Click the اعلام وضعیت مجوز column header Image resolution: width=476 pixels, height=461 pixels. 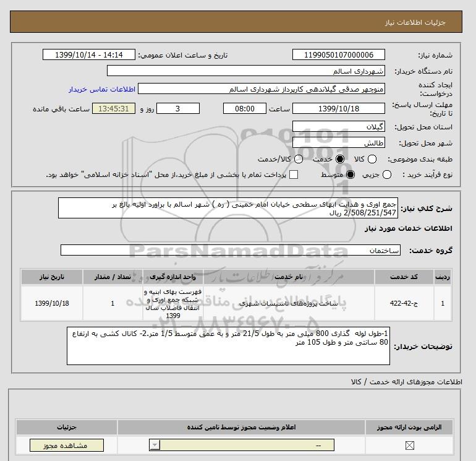click(242, 427)
